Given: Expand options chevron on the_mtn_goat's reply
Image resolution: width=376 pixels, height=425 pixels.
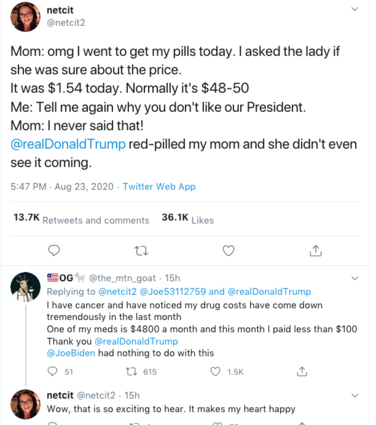Looking at the screenshot, I should [355, 278].
